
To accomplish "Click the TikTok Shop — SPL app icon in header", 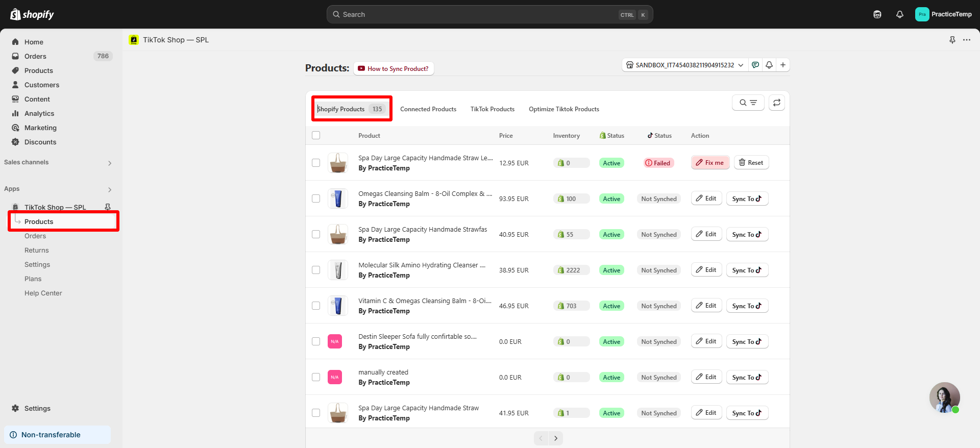I will tap(134, 40).
